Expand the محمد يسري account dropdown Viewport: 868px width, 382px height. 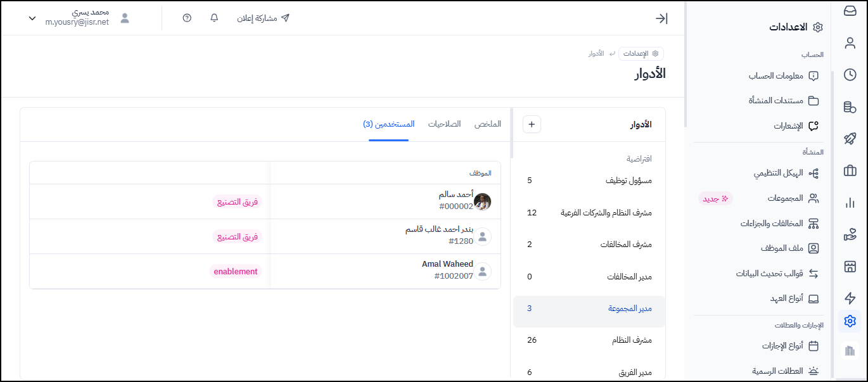point(32,18)
